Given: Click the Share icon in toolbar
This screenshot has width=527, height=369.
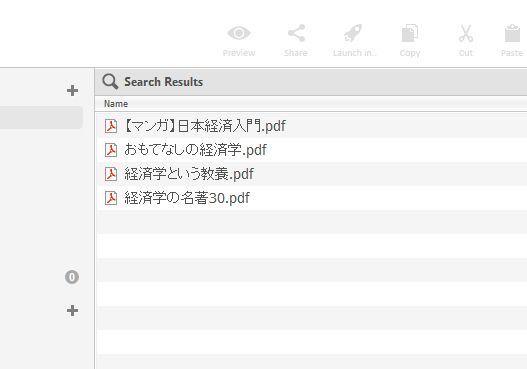Looking at the screenshot, I should [x=296, y=33].
